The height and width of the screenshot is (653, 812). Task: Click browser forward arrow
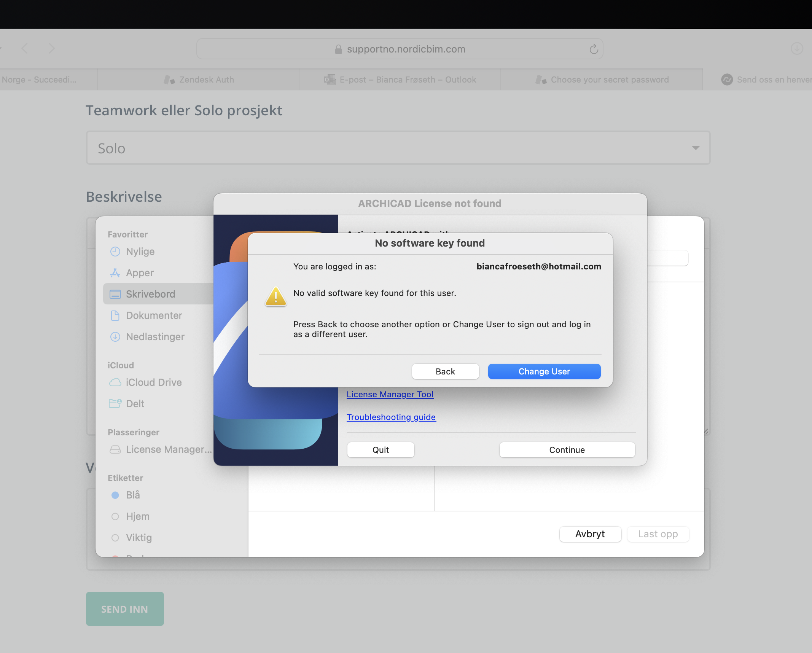tap(52, 49)
